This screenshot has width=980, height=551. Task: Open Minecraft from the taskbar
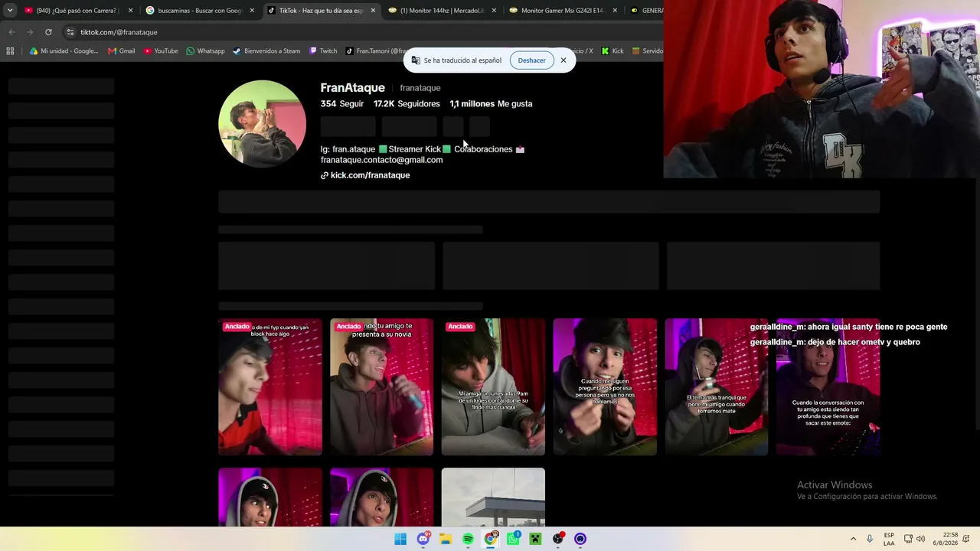pyautogui.click(x=535, y=539)
